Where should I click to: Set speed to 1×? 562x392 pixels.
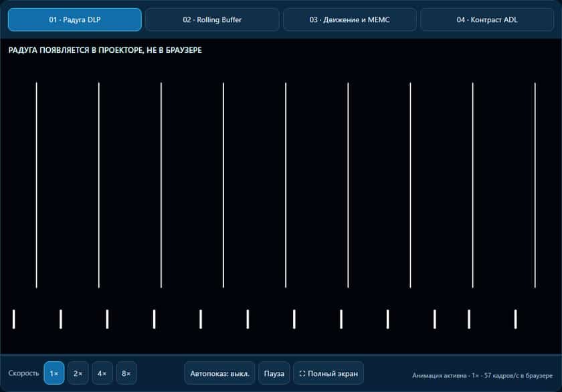(54, 373)
